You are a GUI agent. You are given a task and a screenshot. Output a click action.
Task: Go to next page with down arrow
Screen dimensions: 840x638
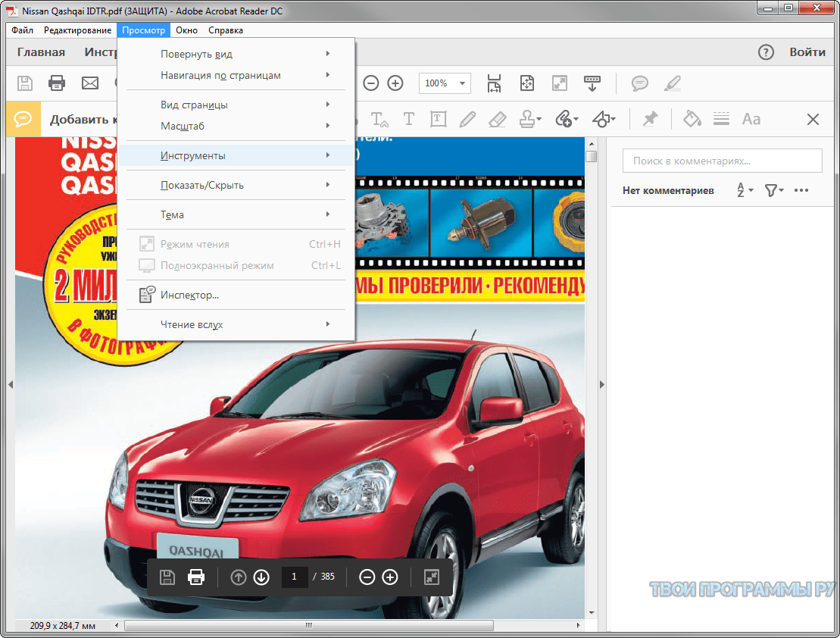pyautogui.click(x=261, y=577)
